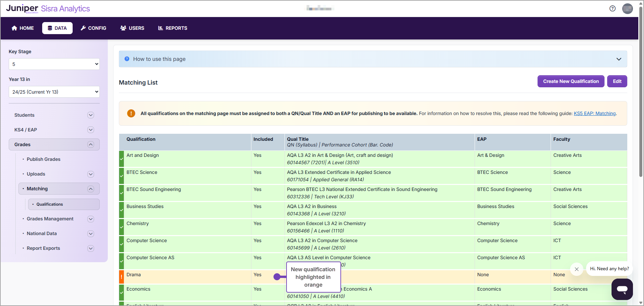Click the help question mark icon
The height and width of the screenshot is (306, 644).
[612, 9]
